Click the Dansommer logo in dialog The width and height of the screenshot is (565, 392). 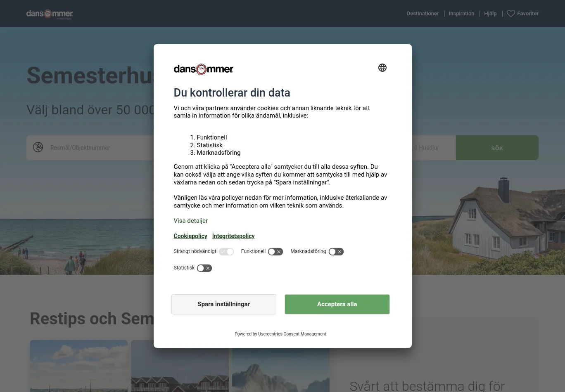pos(203,69)
